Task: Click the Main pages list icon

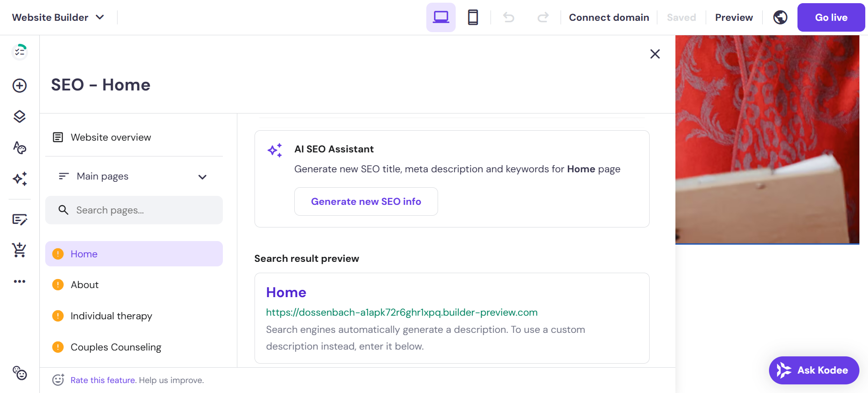Action: coord(64,176)
